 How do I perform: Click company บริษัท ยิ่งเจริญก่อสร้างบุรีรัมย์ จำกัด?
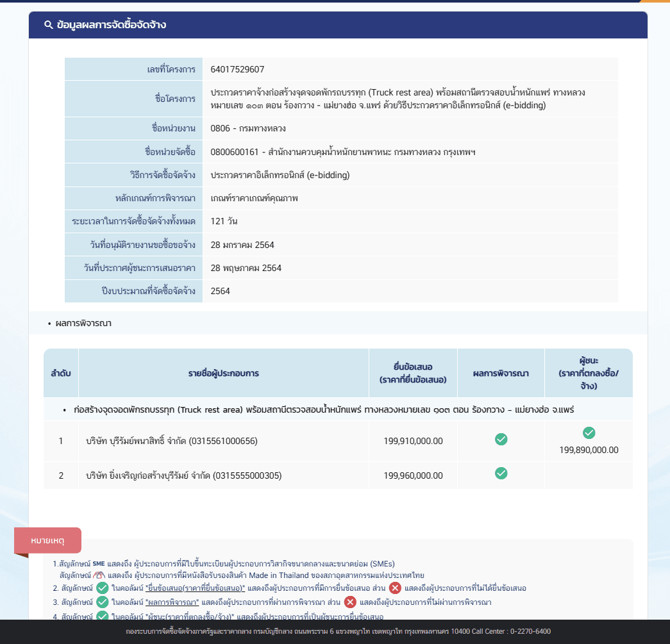184,475
